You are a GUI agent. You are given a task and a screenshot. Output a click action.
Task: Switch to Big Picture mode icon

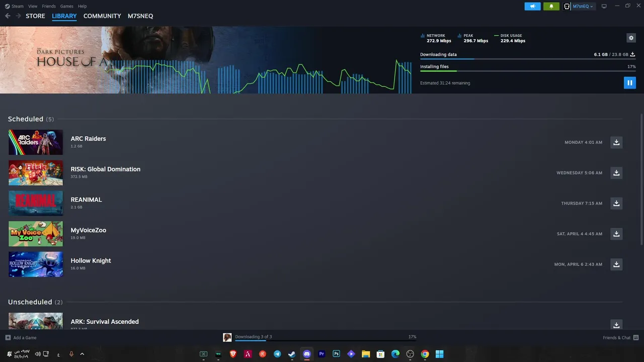point(604,6)
